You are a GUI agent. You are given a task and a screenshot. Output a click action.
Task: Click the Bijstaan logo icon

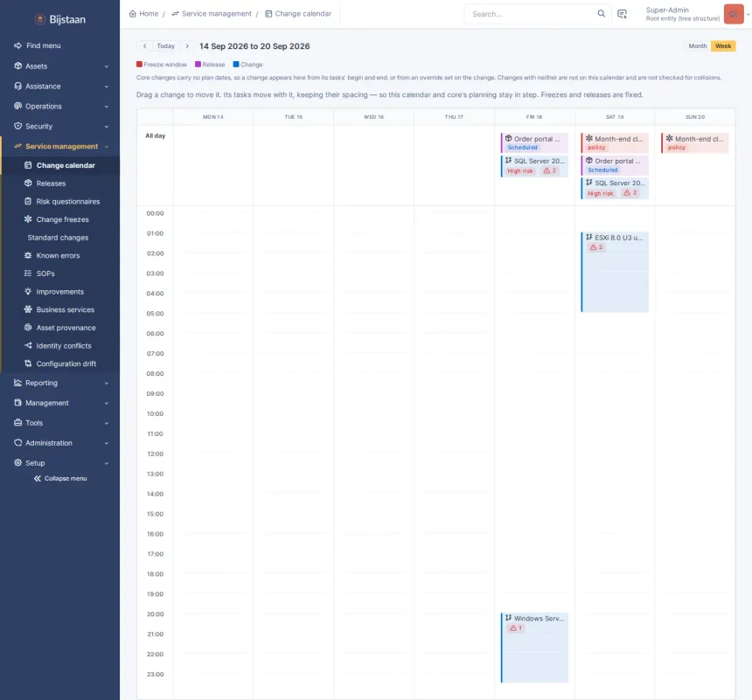coord(40,19)
